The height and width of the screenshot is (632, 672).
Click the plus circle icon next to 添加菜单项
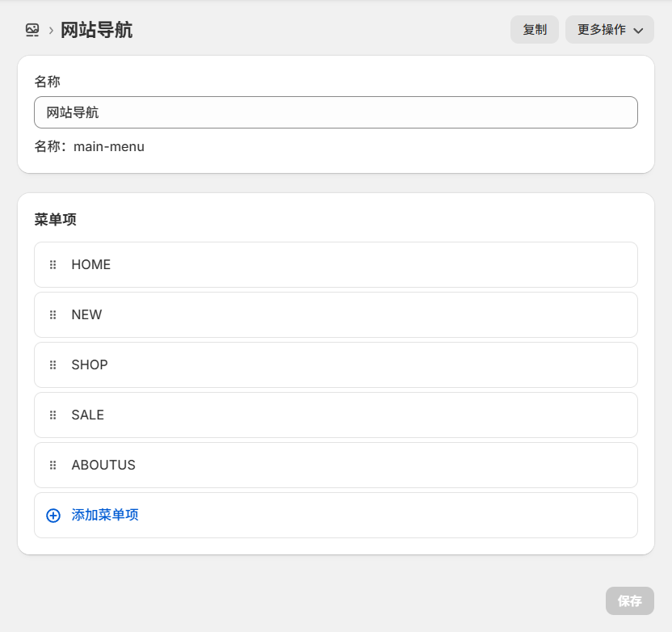click(52, 515)
